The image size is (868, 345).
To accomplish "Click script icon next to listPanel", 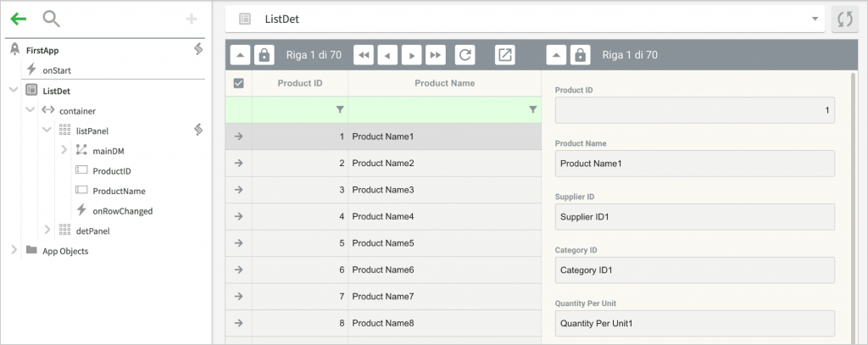I will coord(198,131).
